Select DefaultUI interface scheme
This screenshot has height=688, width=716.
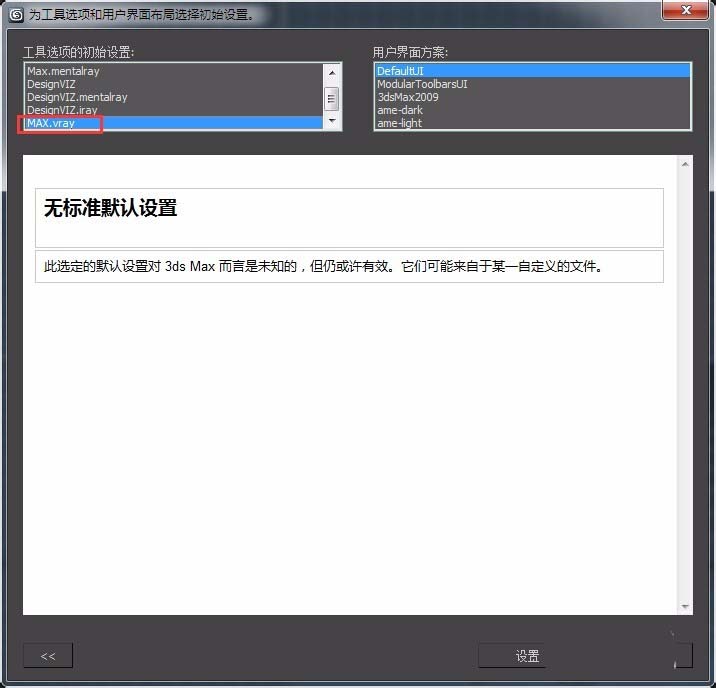tap(532, 71)
